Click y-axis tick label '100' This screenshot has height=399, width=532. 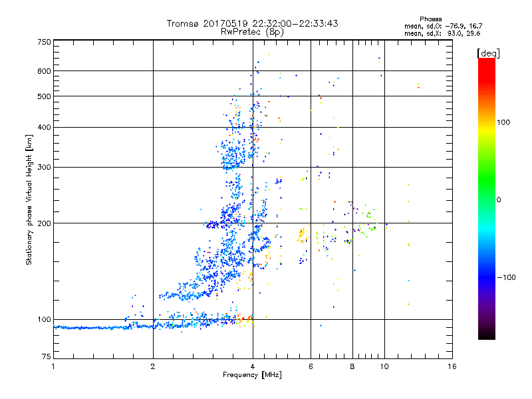pyautogui.click(x=44, y=320)
